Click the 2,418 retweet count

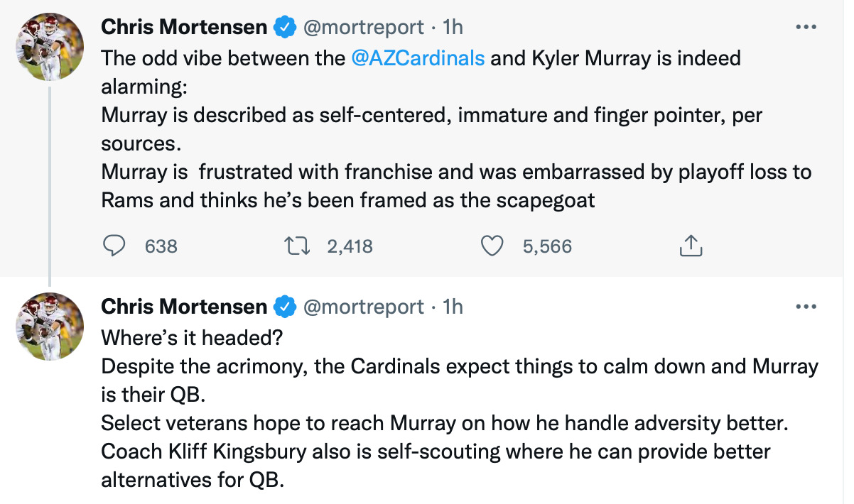[x=350, y=246]
